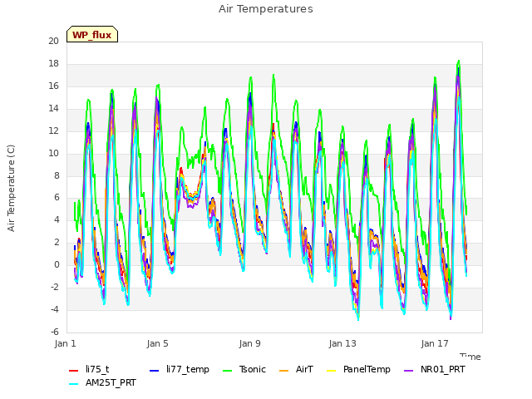Image resolution: width=532 pixels, height=399 pixels.
Task: Toggle the NR01_PRT legend entry
Action: (x=434, y=369)
